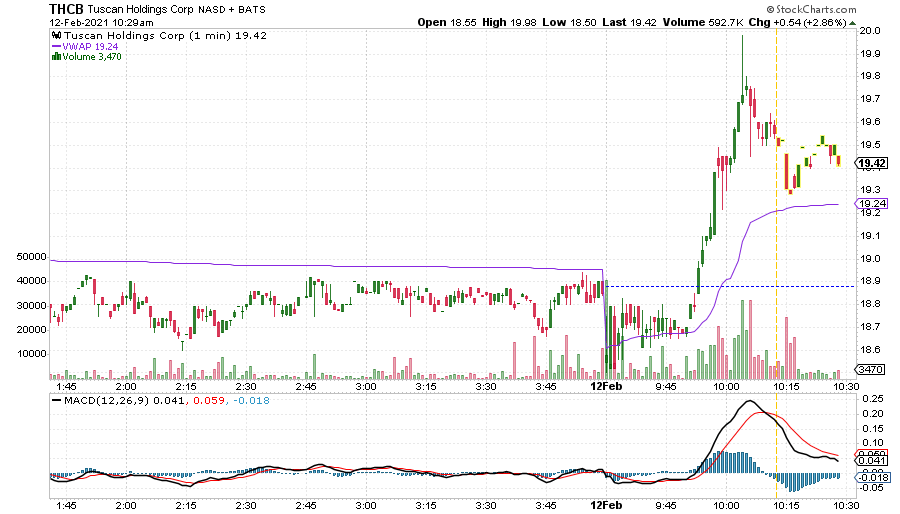Select the Tuscan Holdings Corp (1 min) legend
The width and height of the screenshot is (900, 514).
(x=165, y=36)
